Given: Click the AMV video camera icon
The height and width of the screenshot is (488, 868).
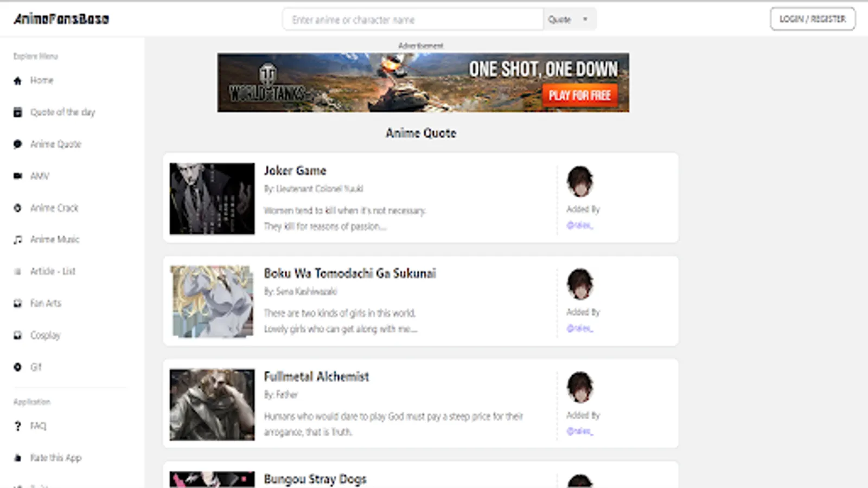Looking at the screenshot, I should [17, 176].
